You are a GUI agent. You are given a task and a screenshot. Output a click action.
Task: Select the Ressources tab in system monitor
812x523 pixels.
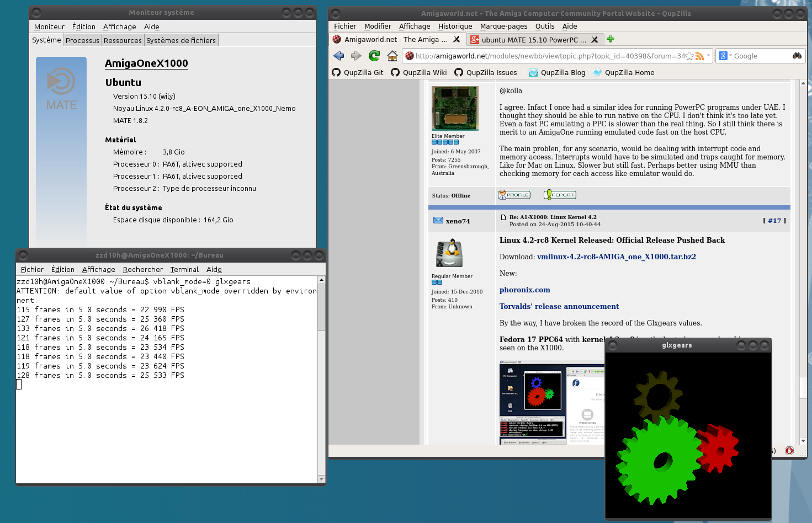[123, 40]
